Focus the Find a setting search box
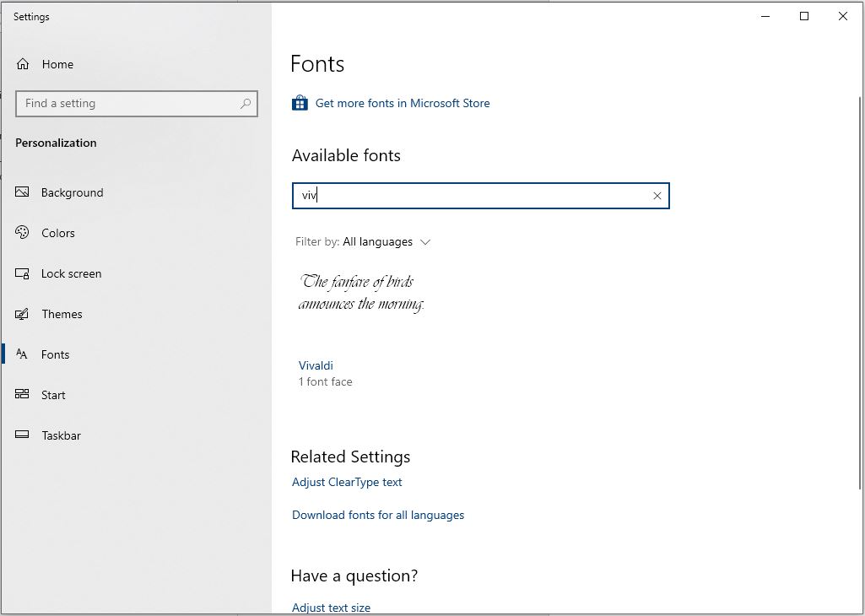 [x=127, y=104]
